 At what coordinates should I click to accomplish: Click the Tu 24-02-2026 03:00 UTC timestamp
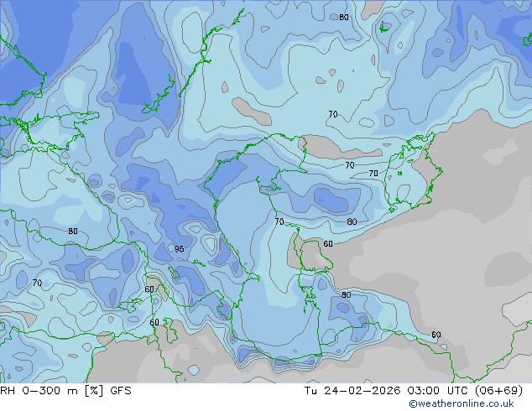click(x=413, y=391)
